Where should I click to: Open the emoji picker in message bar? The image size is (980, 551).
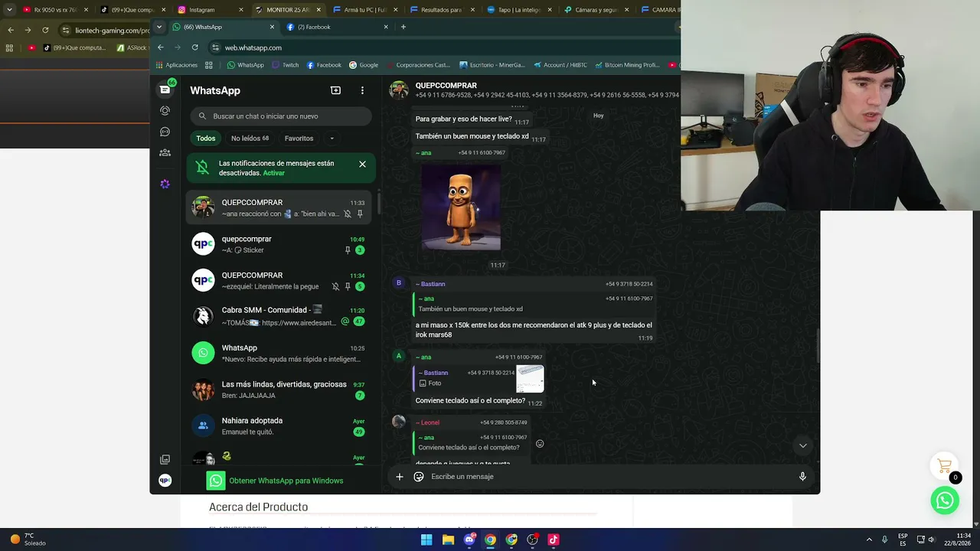(419, 477)
